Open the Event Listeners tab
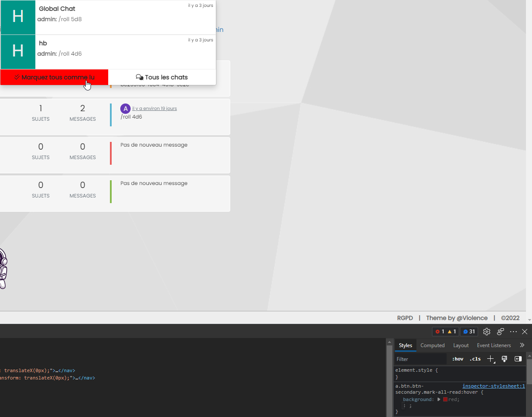 (x=494, y=345)
